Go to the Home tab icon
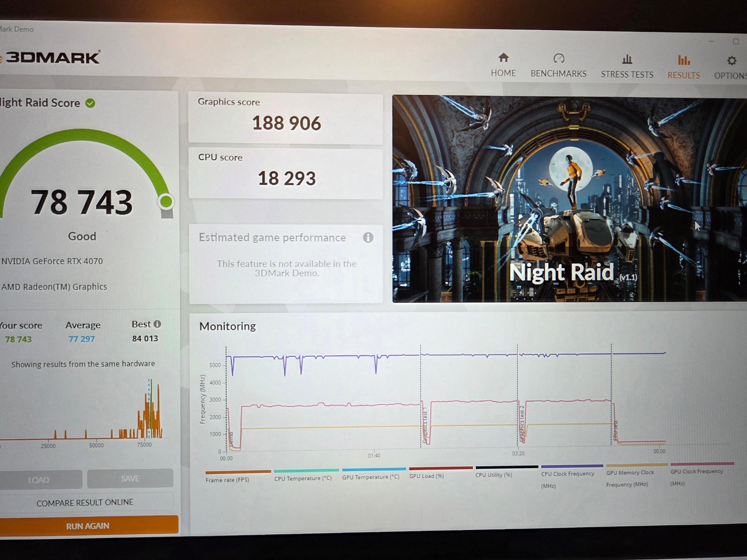 [x=503, y=58]
